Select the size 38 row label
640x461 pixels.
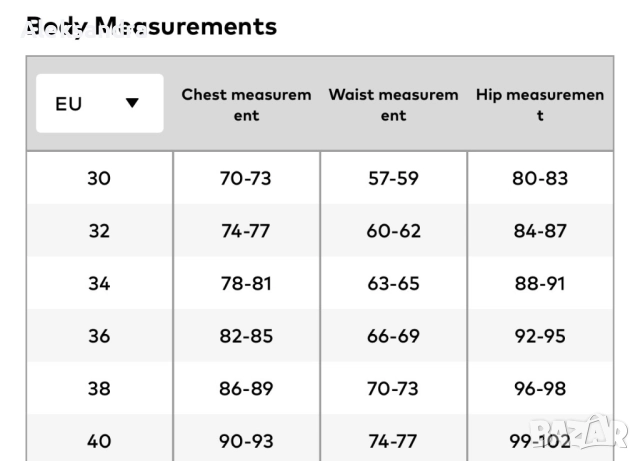coord(99,388)
